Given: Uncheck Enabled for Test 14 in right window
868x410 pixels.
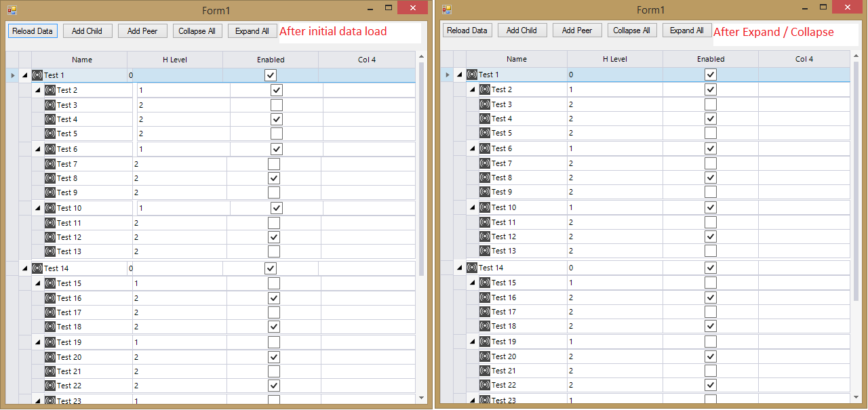Looking at the screenshot, I should (x=711, y=268).
